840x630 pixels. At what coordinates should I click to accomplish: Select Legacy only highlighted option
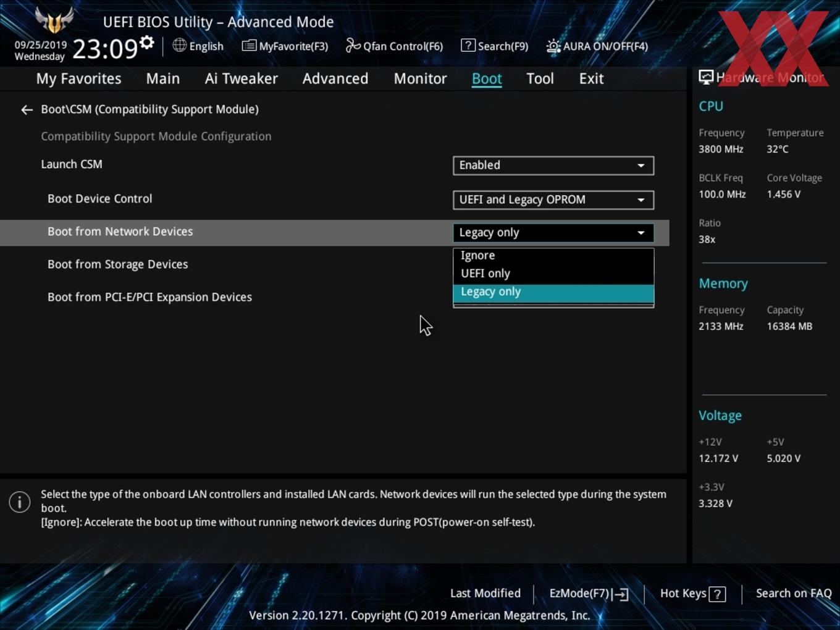coord(553,293)
